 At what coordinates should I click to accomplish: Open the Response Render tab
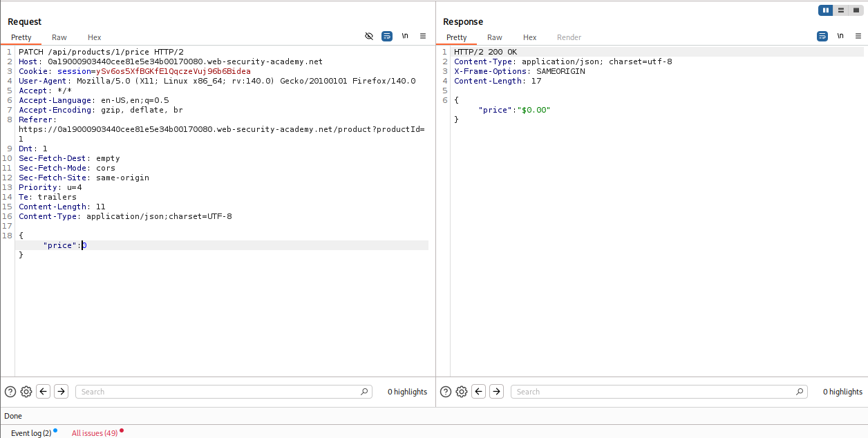pos(569,37)
